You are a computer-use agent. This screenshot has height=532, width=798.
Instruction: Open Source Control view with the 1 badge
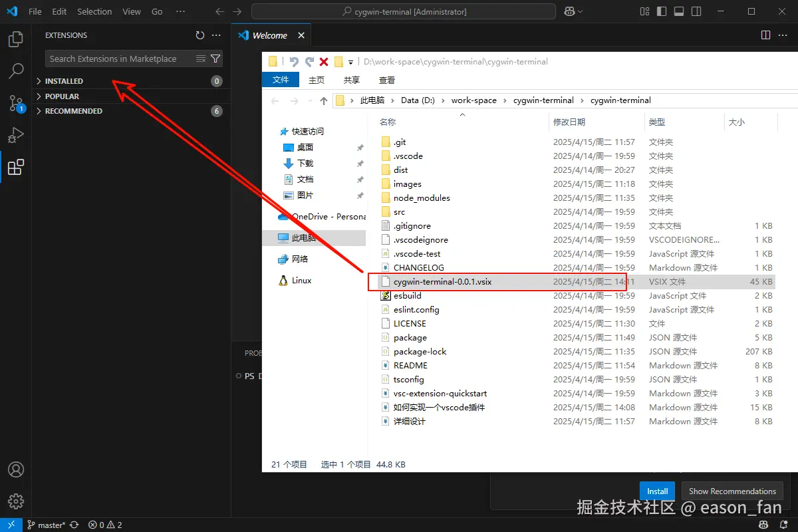coord(16,103)
